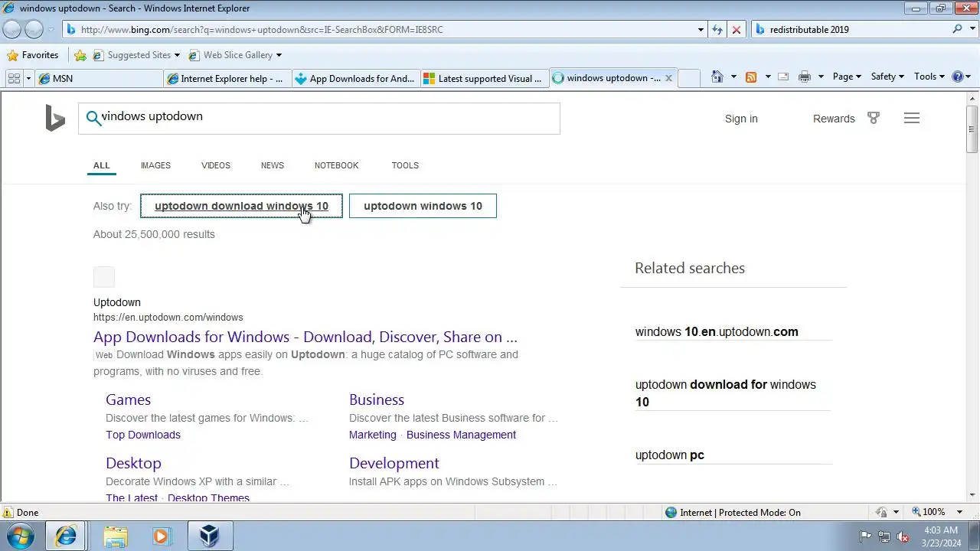This screenshot has height=551, width=980.
Task: Open the Games sublink
Action: click(128, 399)
